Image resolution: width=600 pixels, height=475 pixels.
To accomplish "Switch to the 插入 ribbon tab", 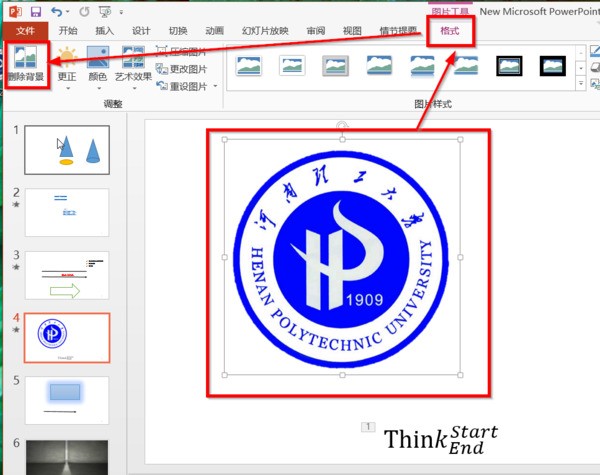I will [x=104, y=31].
